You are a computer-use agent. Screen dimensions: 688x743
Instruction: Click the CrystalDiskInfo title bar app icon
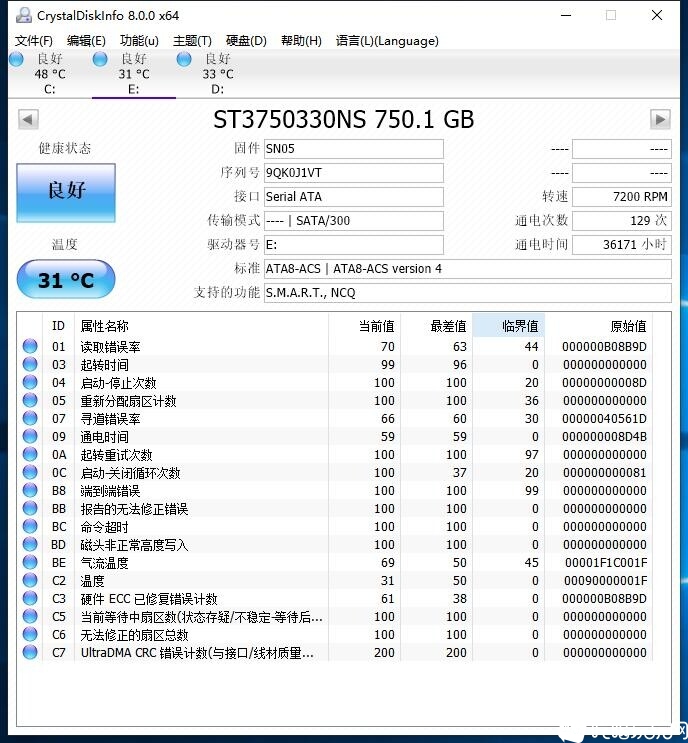pos(24,15)
